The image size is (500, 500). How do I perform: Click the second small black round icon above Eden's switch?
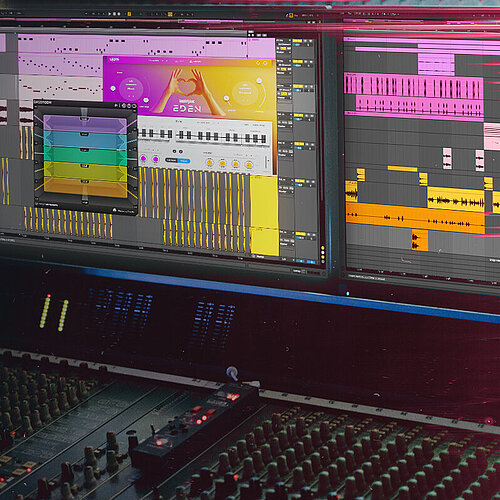(181, 152)
